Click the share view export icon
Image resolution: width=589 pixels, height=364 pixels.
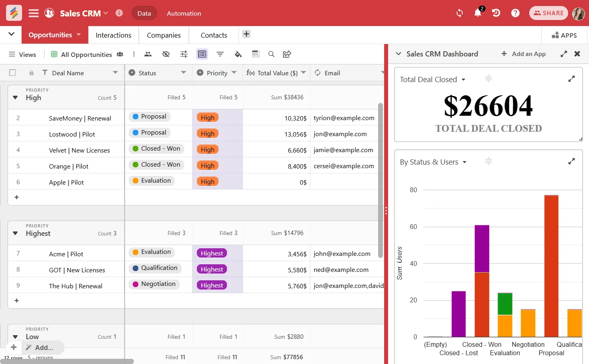click(x=287, y=54)
